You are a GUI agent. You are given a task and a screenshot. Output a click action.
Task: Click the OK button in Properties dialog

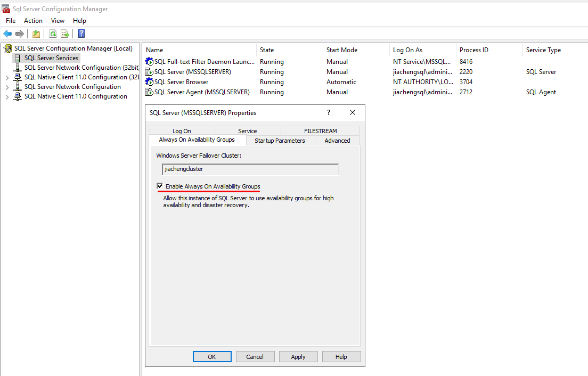coord(211,357)
